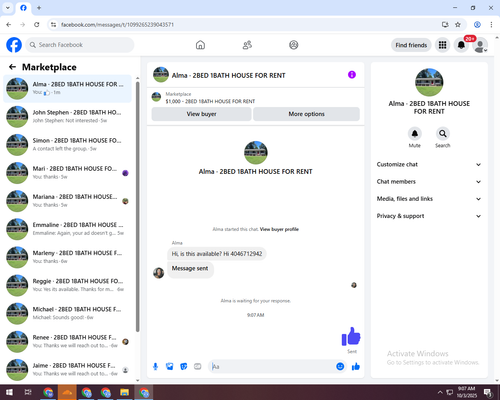Screen dimensions: 500x400
Task: Open the emoji picker smiley icon
Action: point(340,366)
